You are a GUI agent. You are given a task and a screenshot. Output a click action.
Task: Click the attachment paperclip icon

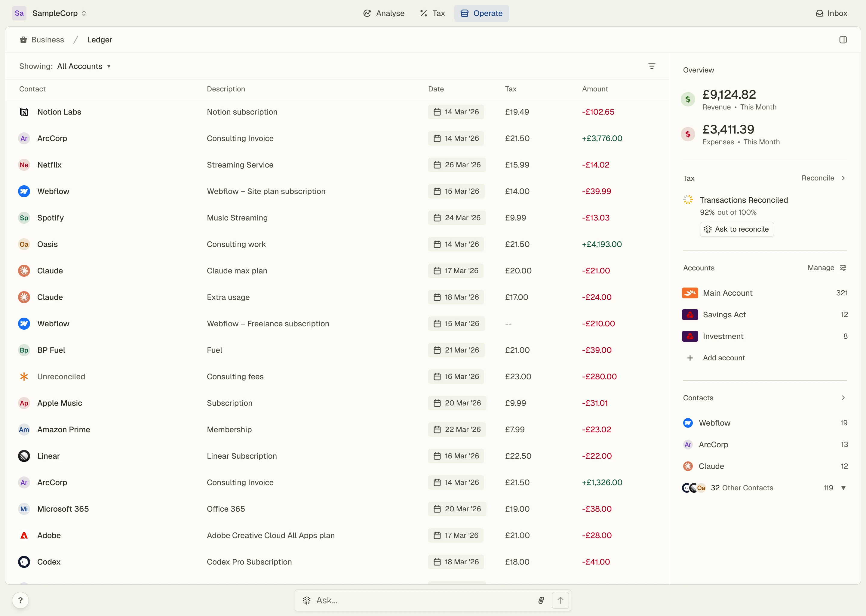541,600
